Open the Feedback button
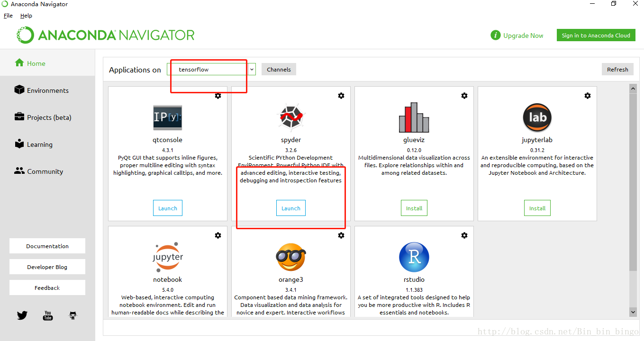This screenshot has height=341, width=644. 47,287
